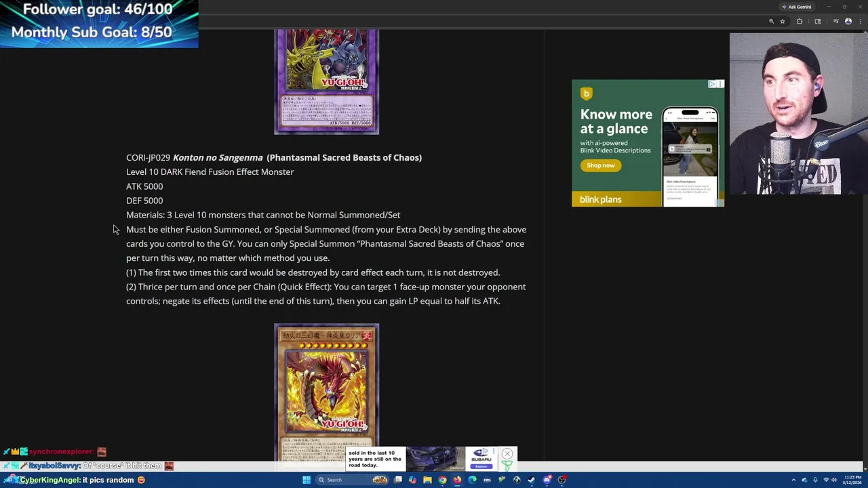Click the Phantasmal Sacred Beasts of Chaos card image
Viewport: 868px width, 488px height.
326,82
